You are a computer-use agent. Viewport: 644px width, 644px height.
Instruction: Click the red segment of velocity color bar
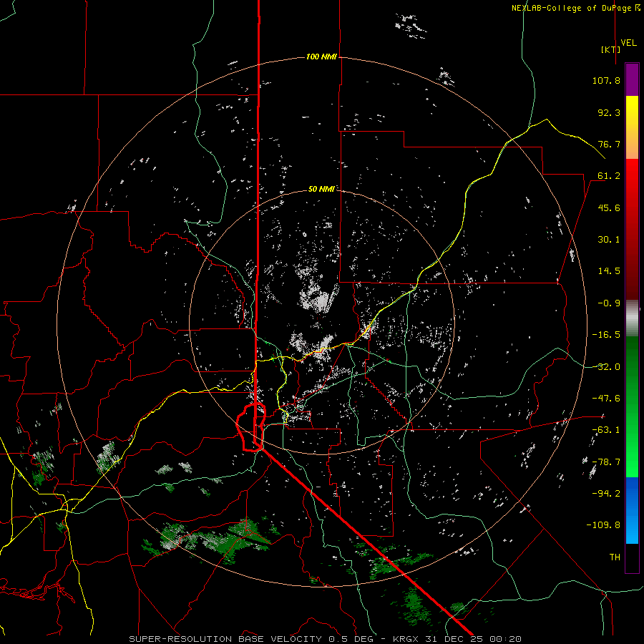(632, 229)
